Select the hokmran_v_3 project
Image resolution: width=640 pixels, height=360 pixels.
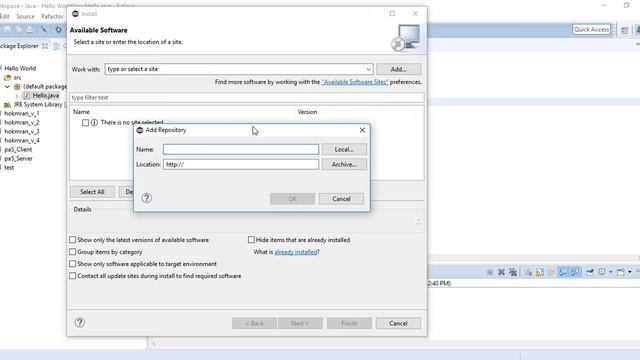pyautogui.click(x=22, y=131)
